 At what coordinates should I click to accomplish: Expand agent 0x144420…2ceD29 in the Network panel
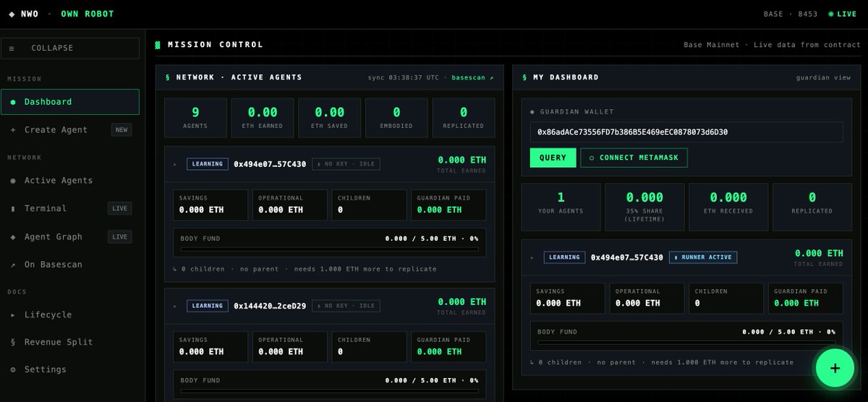pos(174,306)
